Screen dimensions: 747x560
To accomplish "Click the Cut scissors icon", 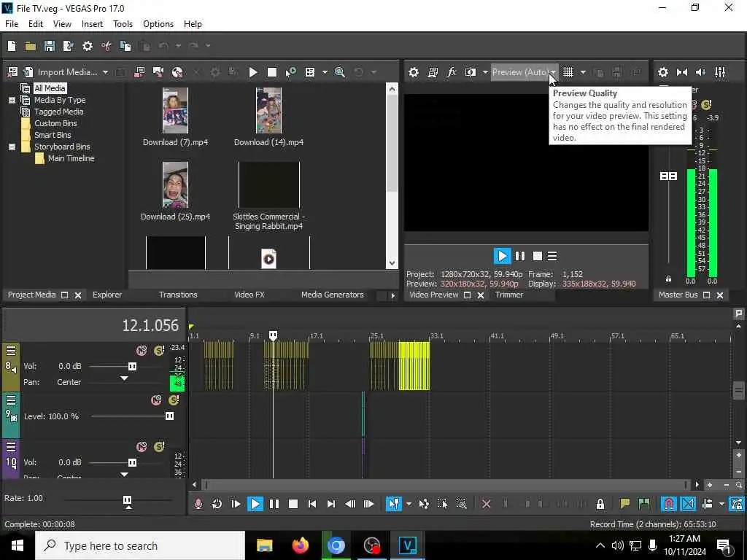I will click(107, 46).
